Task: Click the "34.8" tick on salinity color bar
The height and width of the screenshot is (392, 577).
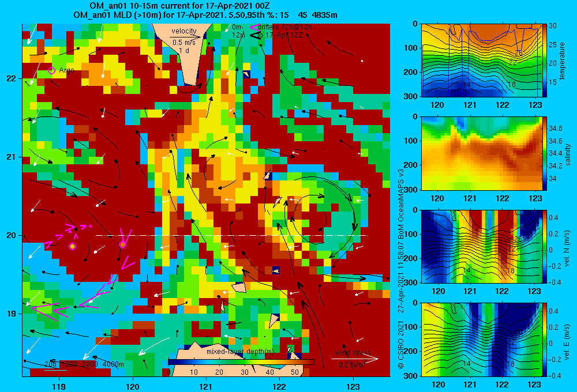Action: (x=555, y=129)
